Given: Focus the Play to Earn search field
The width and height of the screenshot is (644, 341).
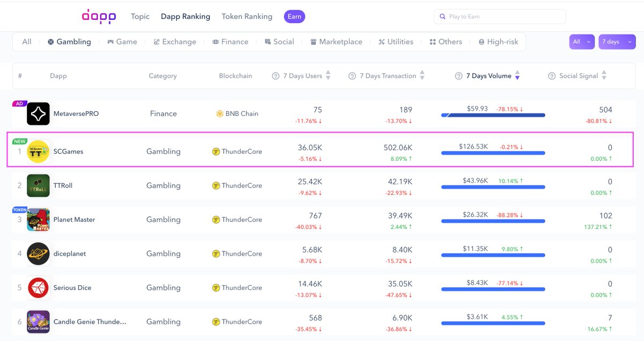Looking at the screenshot, I should pyautogui.click(x=500, y=17).
